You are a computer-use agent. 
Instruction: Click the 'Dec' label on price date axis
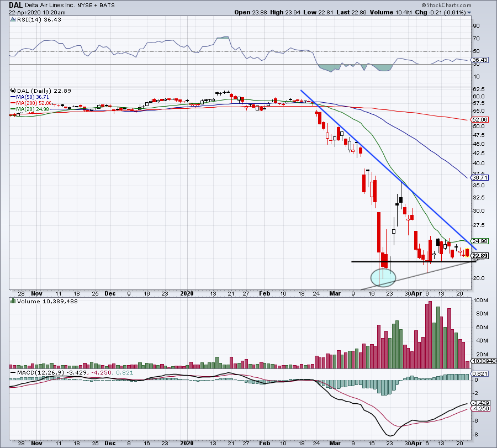pos(110,293)
